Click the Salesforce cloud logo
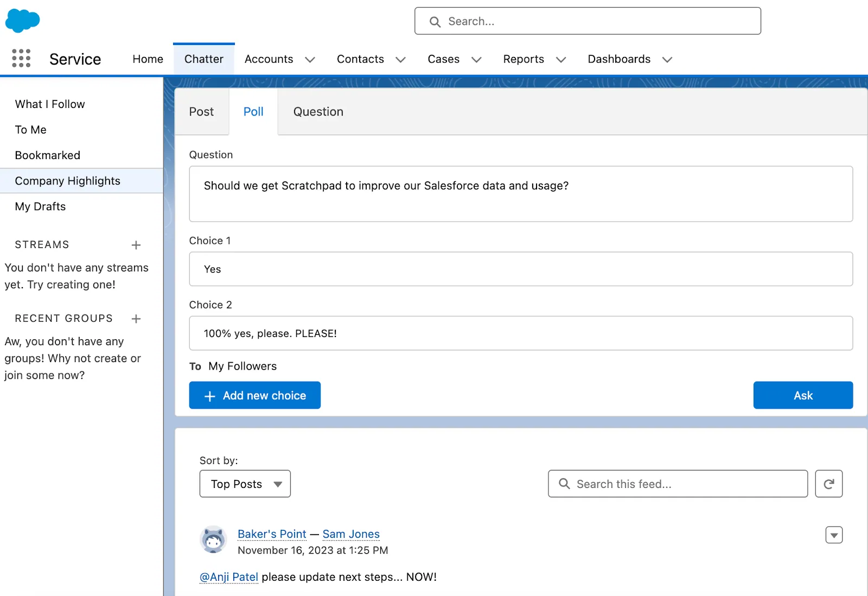The height and width of the screenshot is (596, 868). pos(22,21)
